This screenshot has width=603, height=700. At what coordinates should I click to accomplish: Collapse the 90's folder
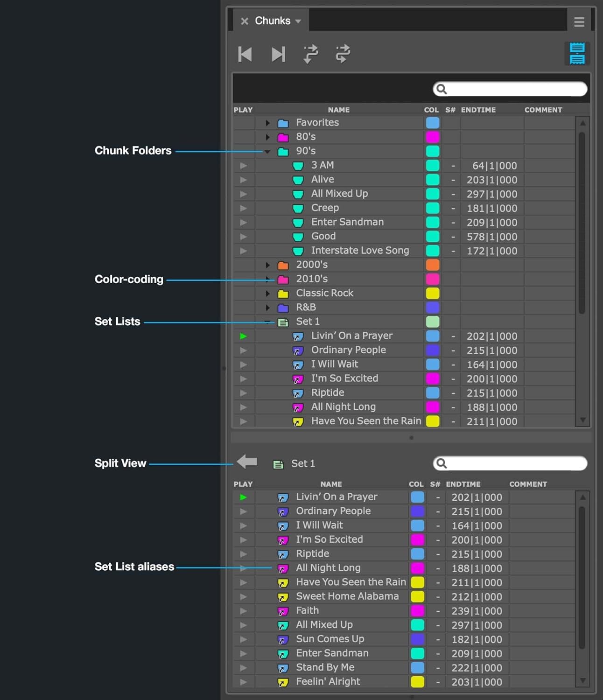pyautogui.click(x=267, y=151)
